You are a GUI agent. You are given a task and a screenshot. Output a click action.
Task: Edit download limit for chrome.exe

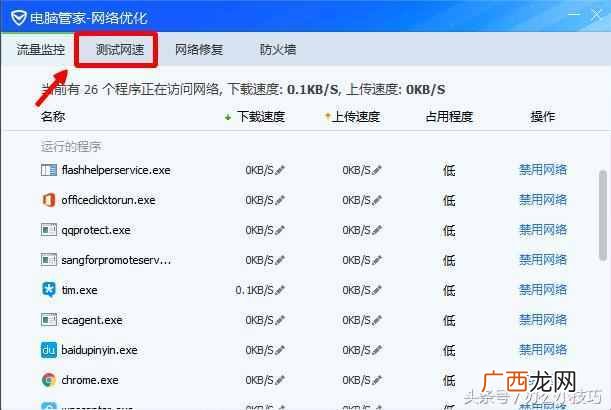(280, 380)
